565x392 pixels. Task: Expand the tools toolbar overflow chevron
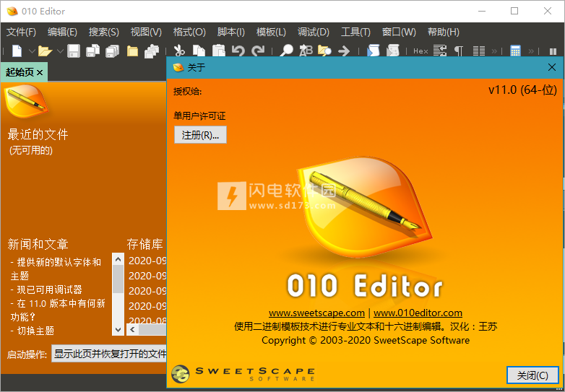click(x=531, y=51)
